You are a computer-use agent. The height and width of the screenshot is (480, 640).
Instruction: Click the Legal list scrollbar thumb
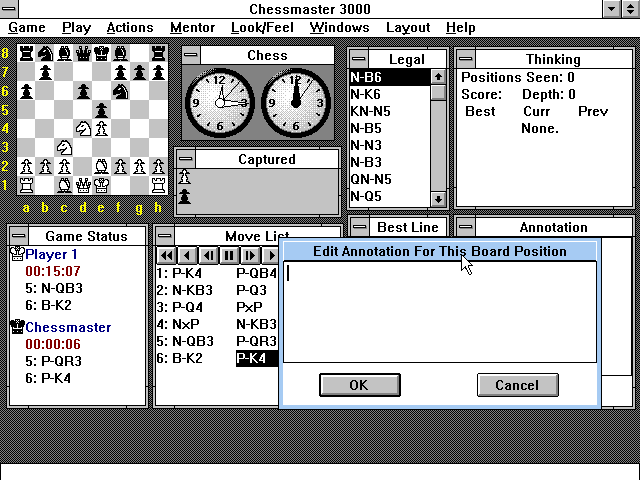pos(438,93)
